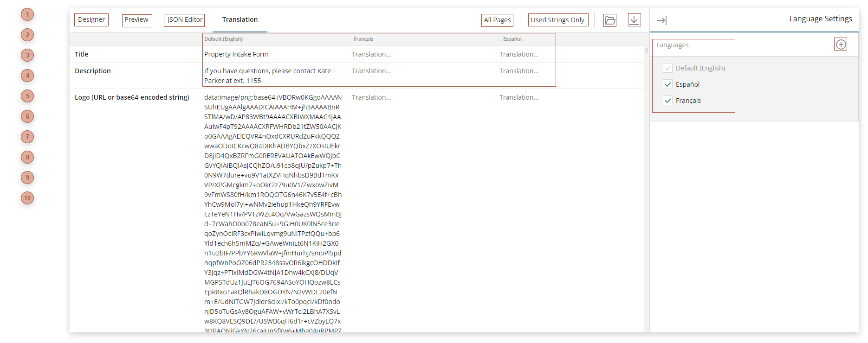Image resolution: width=868 pixels, height=343 pixels.
Task: Enter Español translation for Description
Action: (519, 71)
